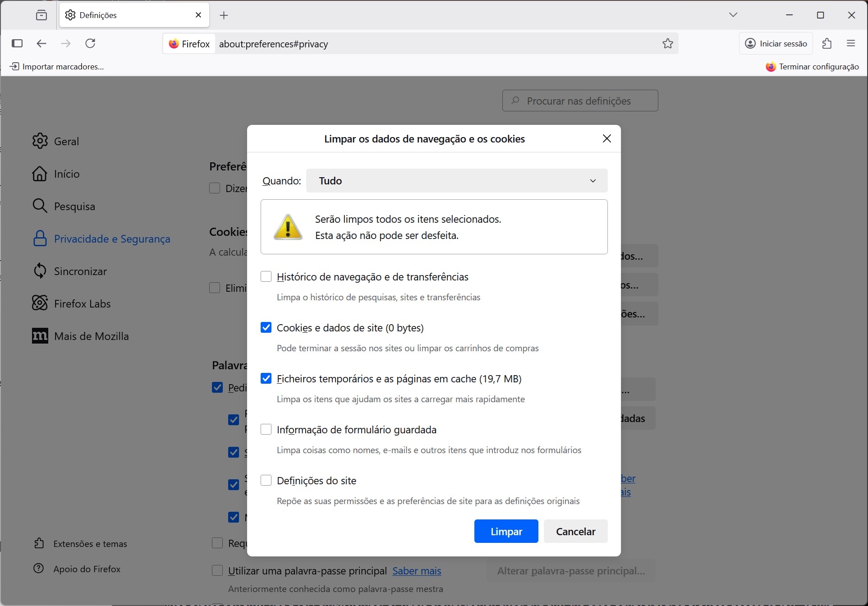Click the reload page icon
Viewport: 868px width, 606px height.
coord(90,44)
